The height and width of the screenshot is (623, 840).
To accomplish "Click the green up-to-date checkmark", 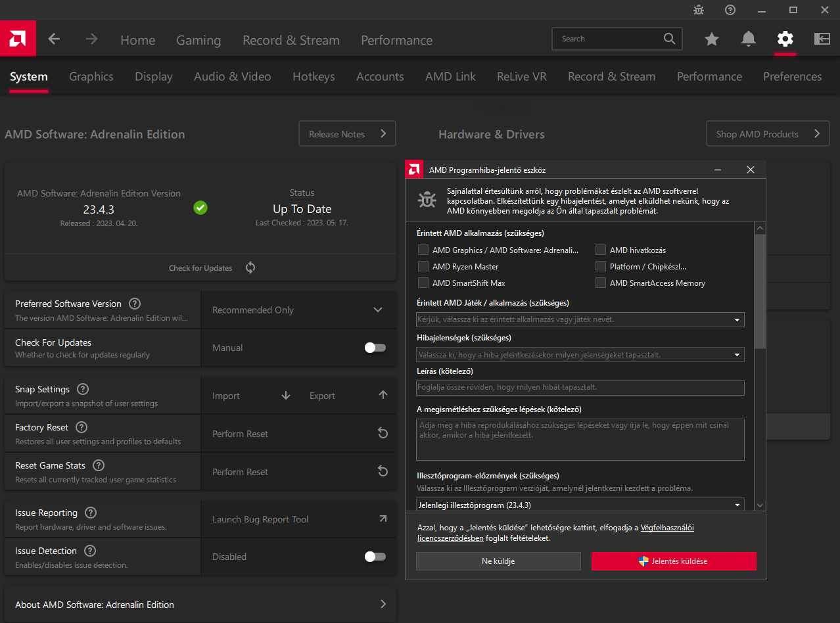I will [x=200, y=208].
